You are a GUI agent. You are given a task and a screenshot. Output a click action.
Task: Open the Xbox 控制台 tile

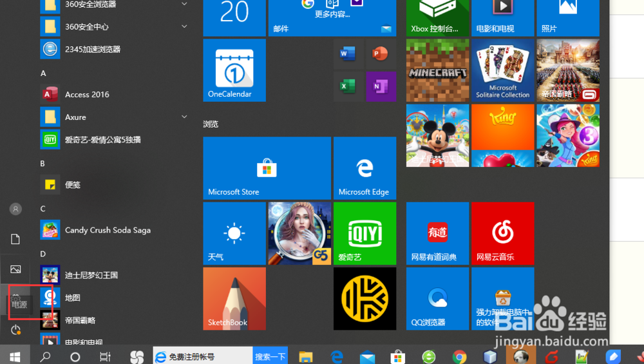pos(437,18)
